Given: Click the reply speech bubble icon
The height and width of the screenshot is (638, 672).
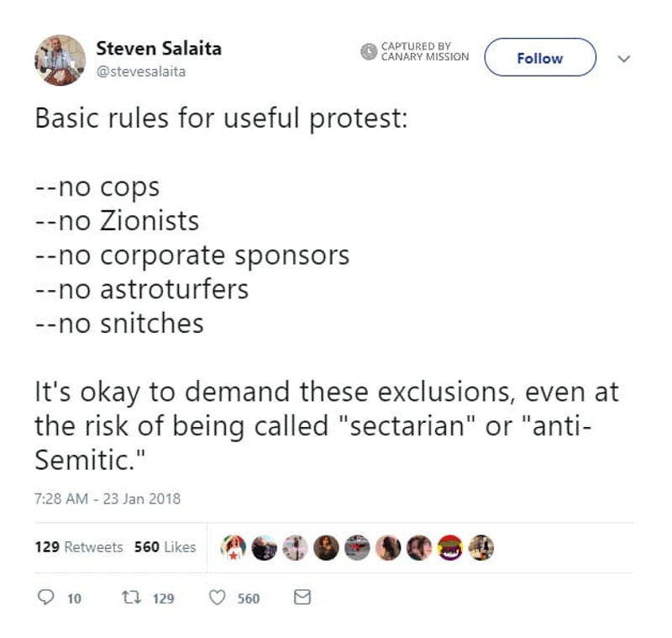Looking at the screenshot, I should pyautogui.click(x=48, y=598).
